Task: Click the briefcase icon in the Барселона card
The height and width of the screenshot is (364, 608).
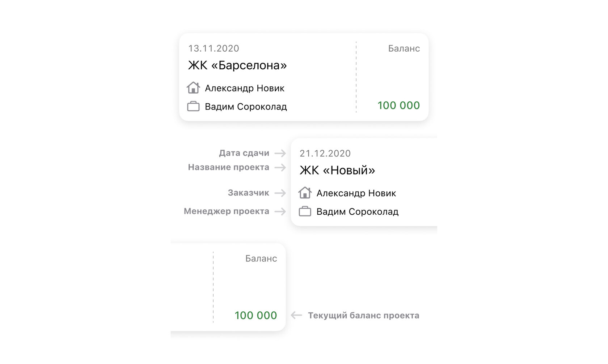Action: coord(193,106)
